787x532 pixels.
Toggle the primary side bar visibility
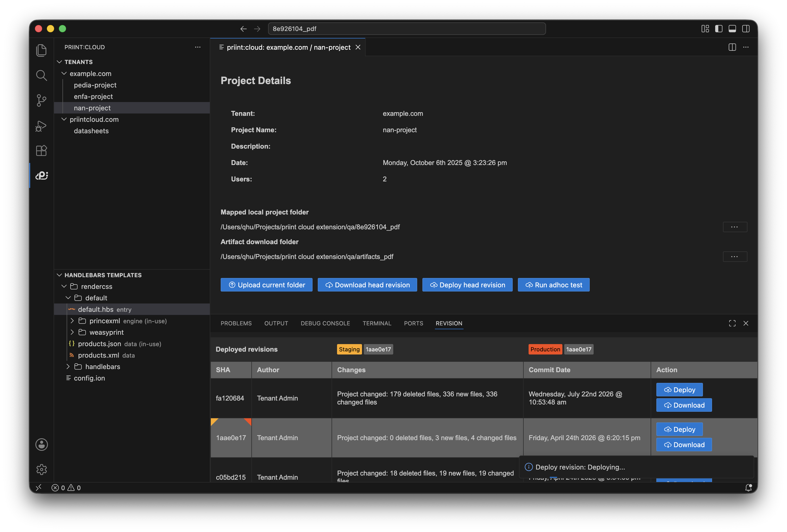click(719, 29)
